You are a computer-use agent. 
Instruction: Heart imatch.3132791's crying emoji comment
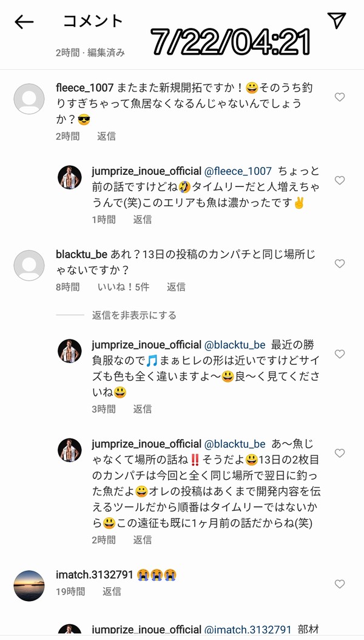340,584
